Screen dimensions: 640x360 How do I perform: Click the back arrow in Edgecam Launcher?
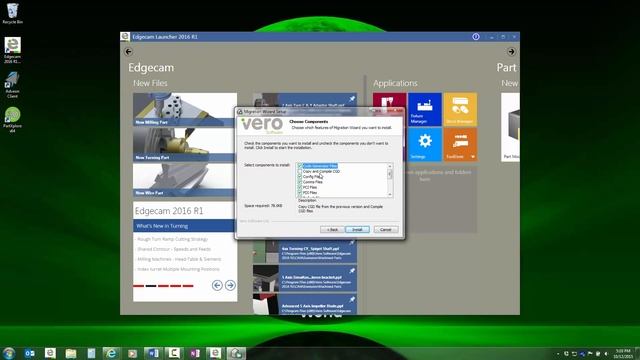coord(129,51)
